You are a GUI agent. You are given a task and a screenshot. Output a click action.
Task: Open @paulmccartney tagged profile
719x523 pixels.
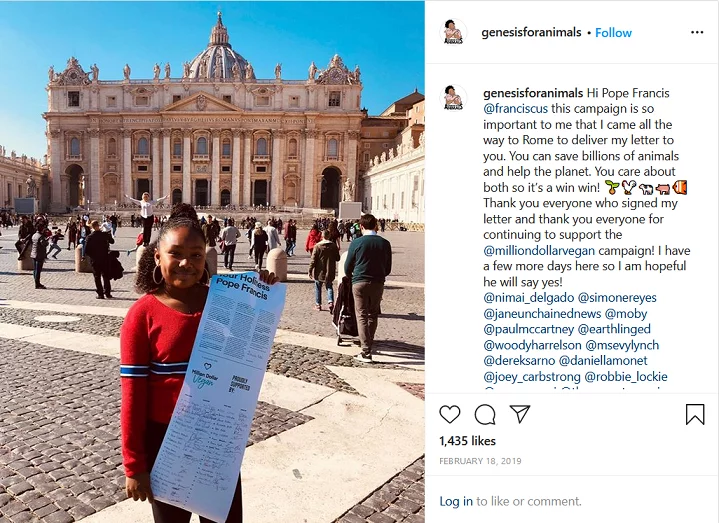tap(528, 329)
